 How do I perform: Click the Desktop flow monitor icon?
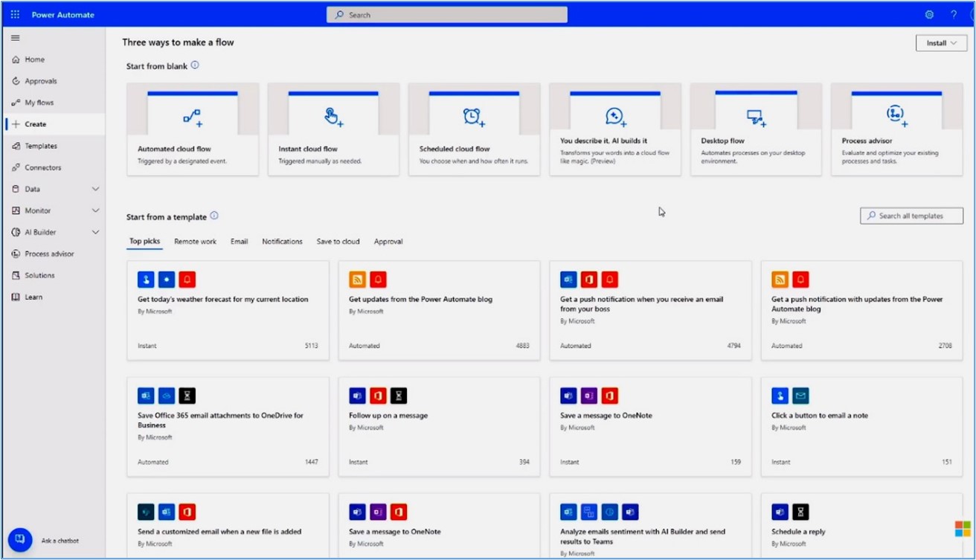click(x=756, y=118)
